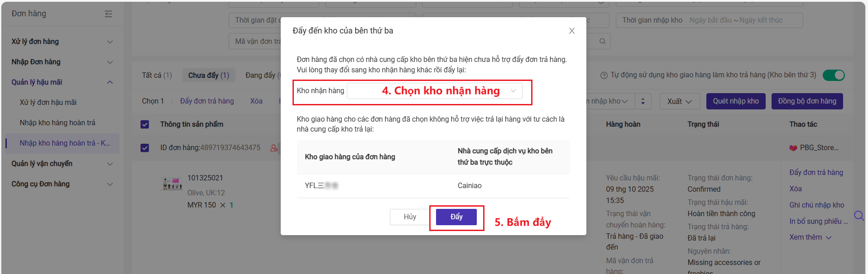Click the help icon beside Tự động sử dụng kho

point(604,76)
